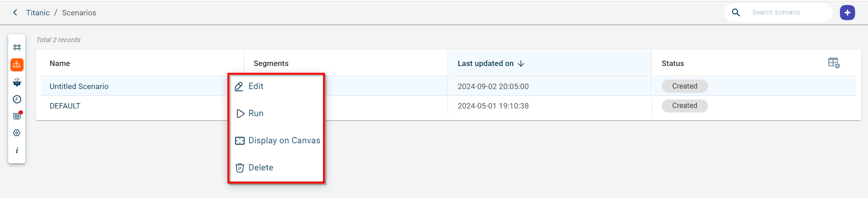Click the Created status badge for DEFAULT

coord(685,106)
